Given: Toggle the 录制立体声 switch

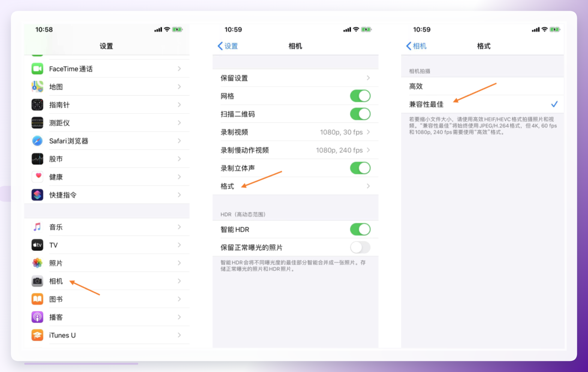Looking at the screenshot, I should [x=360, y=168].
